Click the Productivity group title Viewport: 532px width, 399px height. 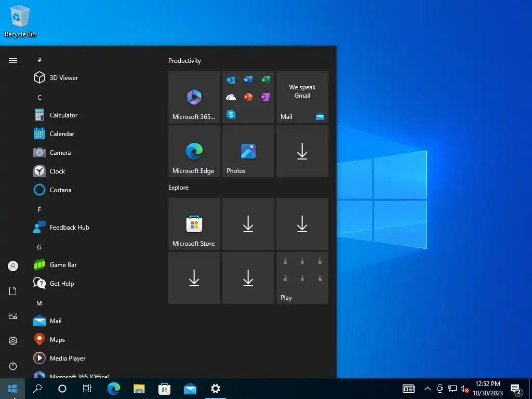coord(184,61)
